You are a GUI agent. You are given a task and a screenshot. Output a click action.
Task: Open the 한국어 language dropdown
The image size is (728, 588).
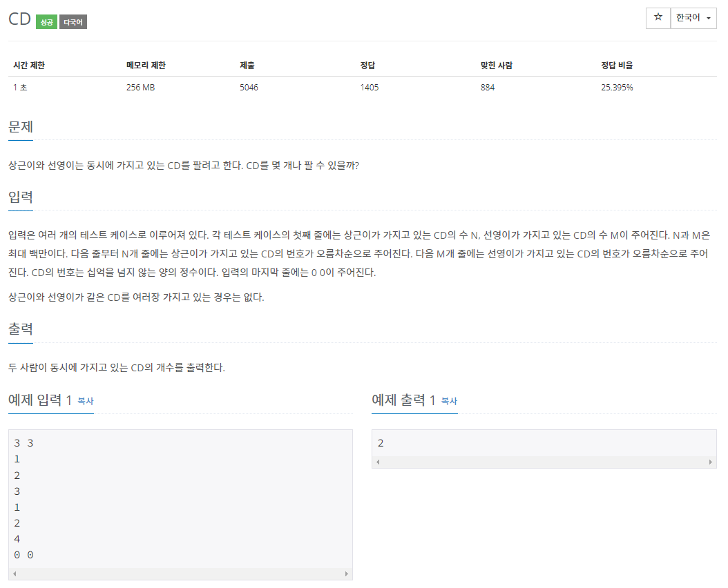693,18
